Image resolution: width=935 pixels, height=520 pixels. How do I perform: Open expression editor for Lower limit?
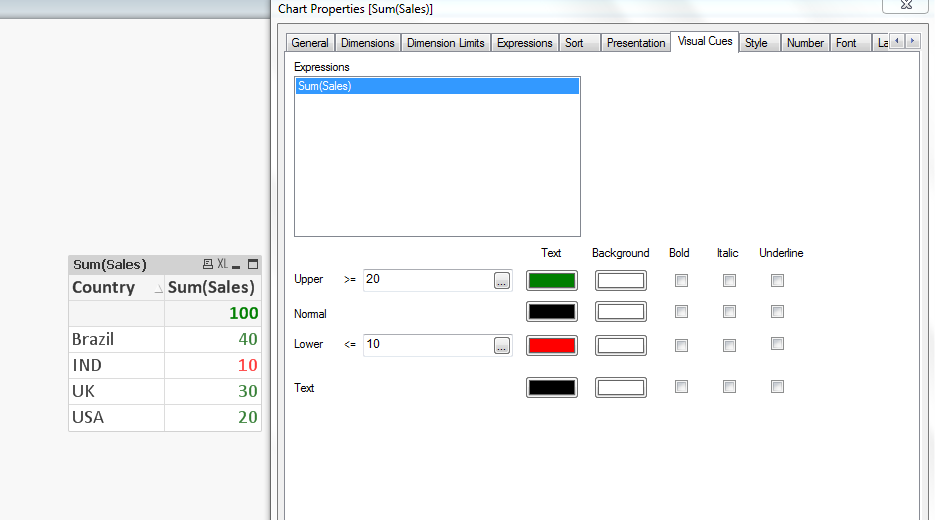(502, 345)
